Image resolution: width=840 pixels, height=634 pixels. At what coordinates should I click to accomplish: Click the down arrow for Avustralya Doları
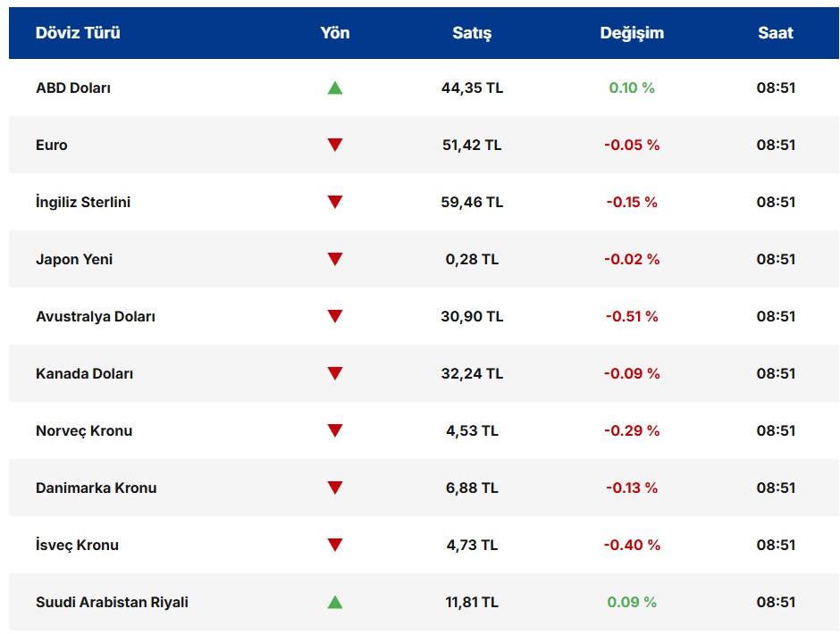pyautogui.click(x=335, y=316)
